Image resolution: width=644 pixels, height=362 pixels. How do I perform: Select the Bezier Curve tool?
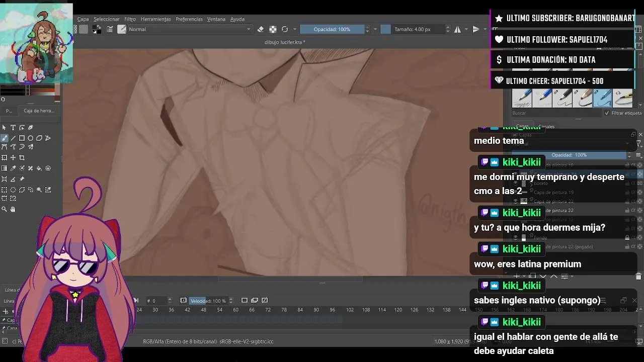tap(5, 147)
